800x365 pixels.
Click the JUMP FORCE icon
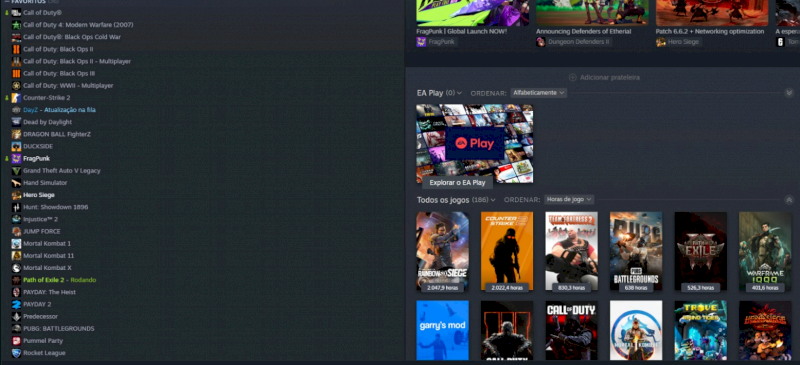pyautogui.click(x=16, y=232)
